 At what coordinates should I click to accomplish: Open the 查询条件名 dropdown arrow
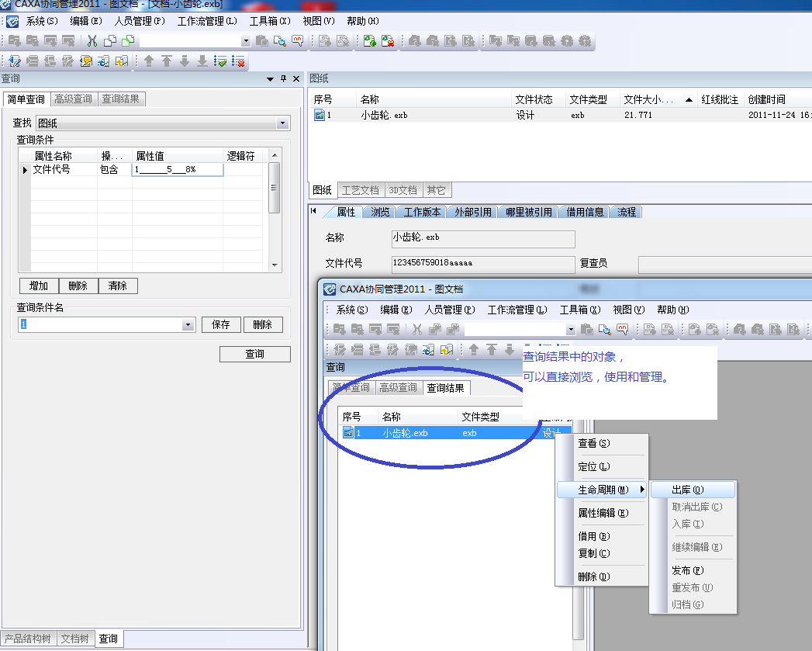point(188,325)
